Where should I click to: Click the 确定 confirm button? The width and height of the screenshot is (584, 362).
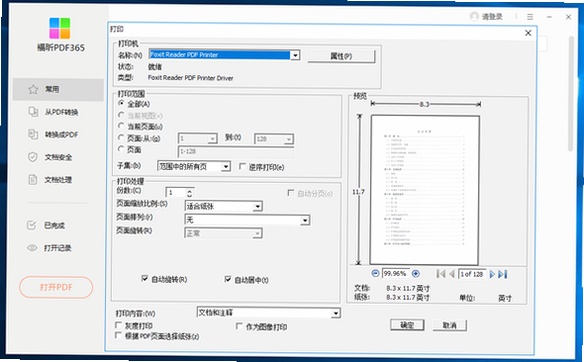407,325
